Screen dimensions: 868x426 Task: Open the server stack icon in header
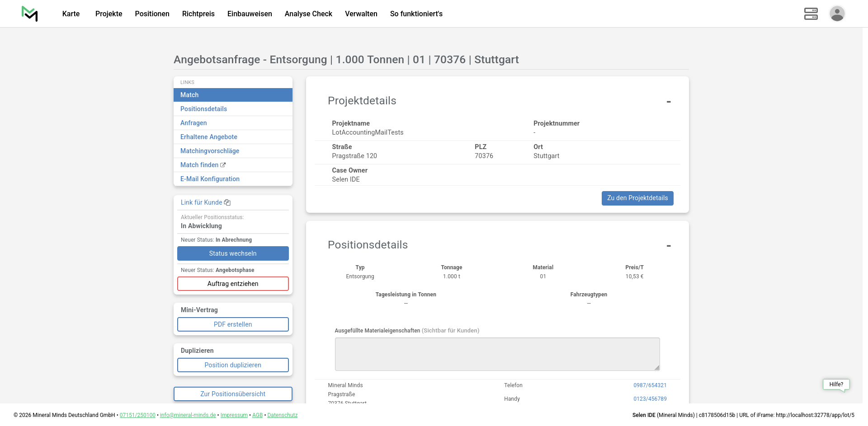tap(811, 14)
